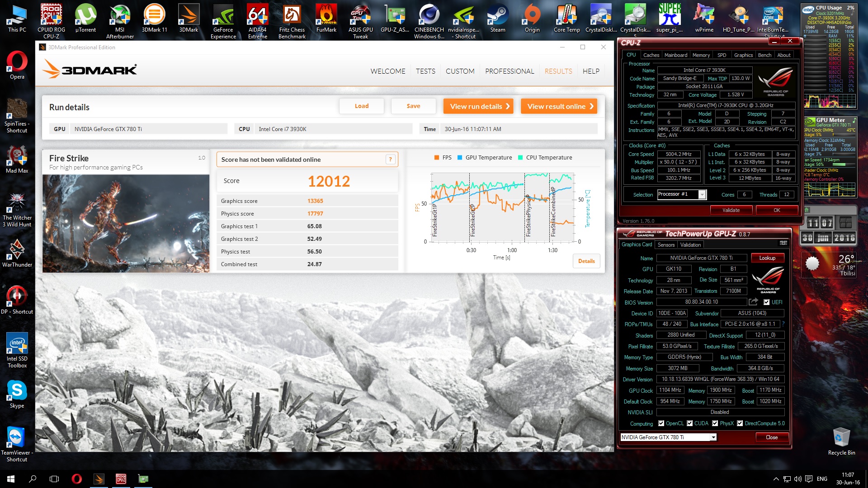Switch to the Sensors tab in GPU-Z
This screenshot has width=868, height=488.
pos(665,244)
